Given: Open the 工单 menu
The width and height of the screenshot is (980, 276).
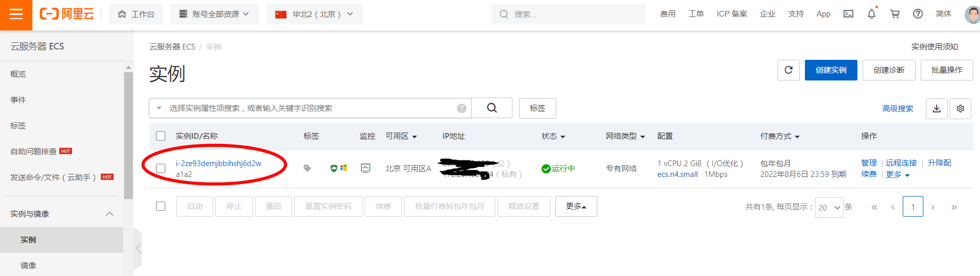Looking at the screenshot, I should [696, 14].
